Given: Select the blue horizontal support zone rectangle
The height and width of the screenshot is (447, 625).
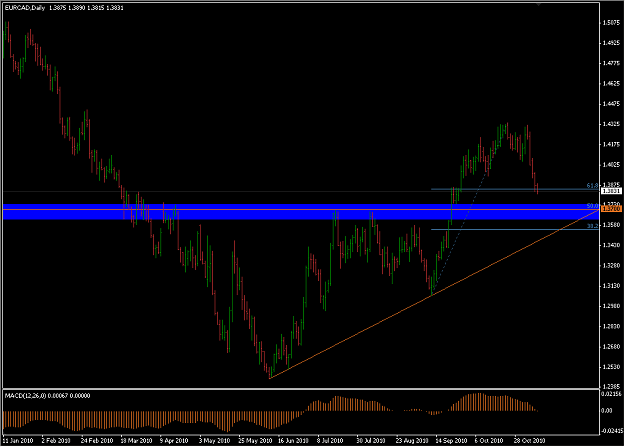Looking at the screenshot, I should point(301,212).
